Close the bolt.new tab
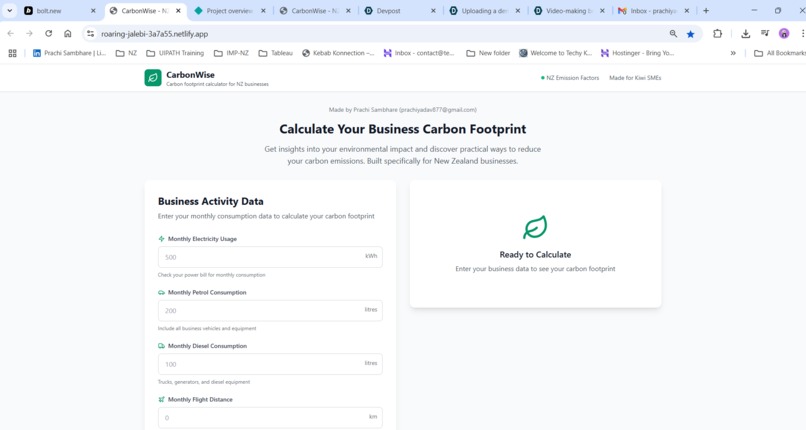The height and width of the screenshot is (430, 806). coord(93,10)
